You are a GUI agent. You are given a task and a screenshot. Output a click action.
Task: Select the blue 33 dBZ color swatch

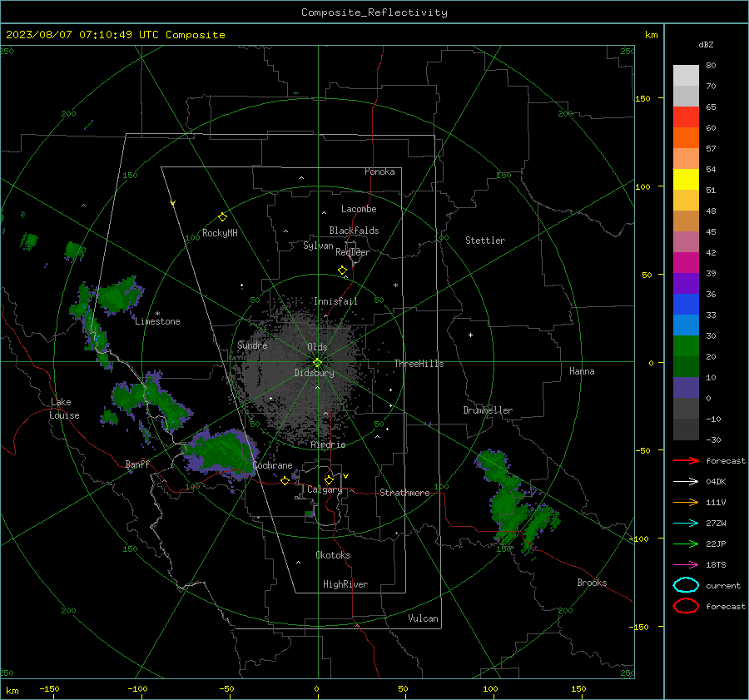(x=686, y=305)
